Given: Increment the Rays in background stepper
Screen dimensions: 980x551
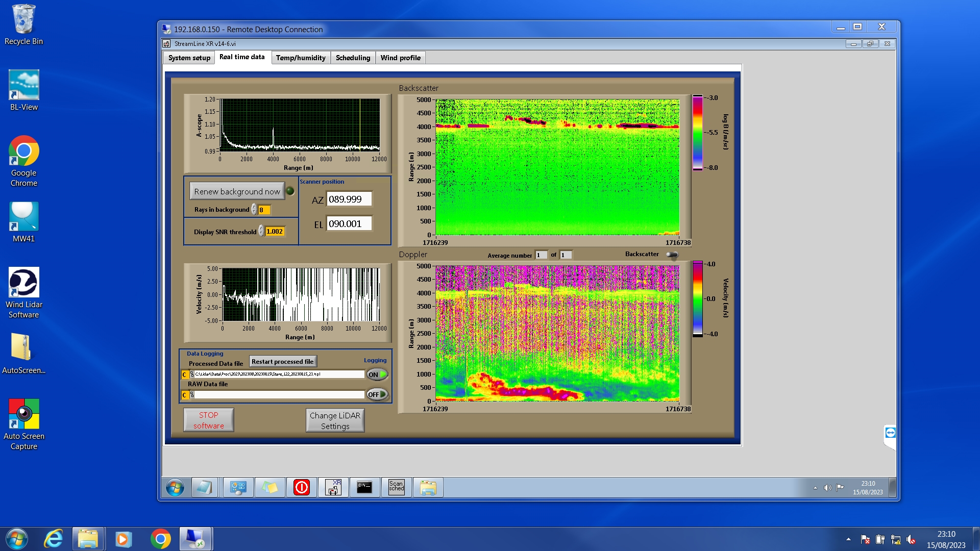Looking at the screenshot, I should 254,207.
